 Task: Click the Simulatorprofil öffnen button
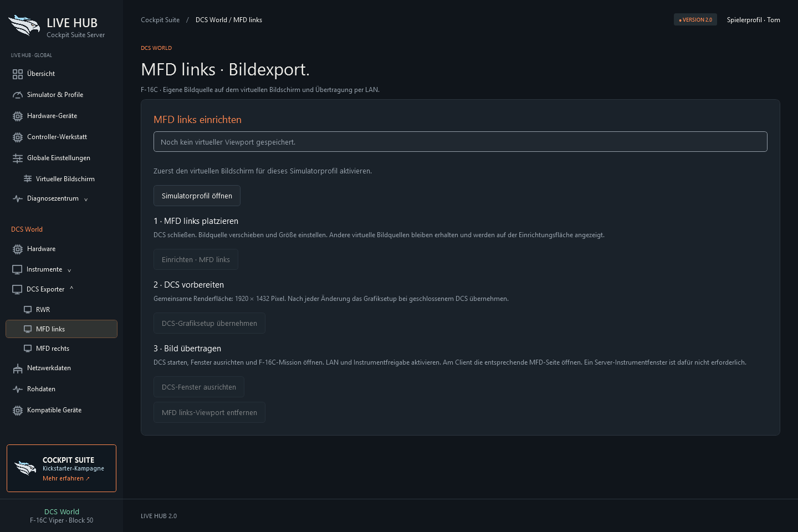tap(197, 196)
